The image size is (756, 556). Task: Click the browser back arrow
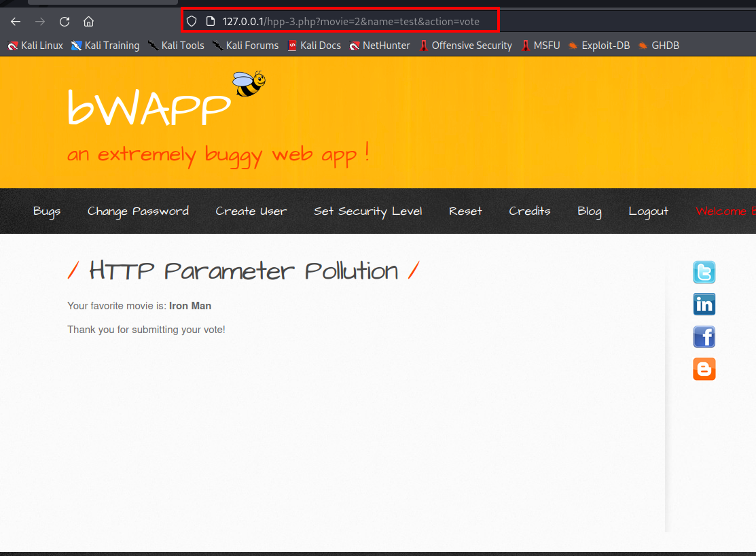16,21
